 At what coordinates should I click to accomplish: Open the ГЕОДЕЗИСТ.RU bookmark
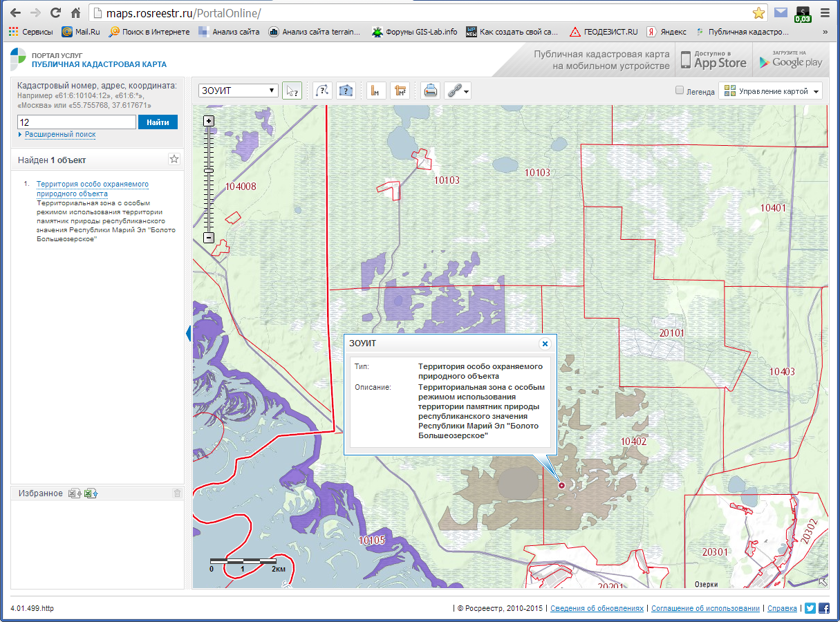603,32
